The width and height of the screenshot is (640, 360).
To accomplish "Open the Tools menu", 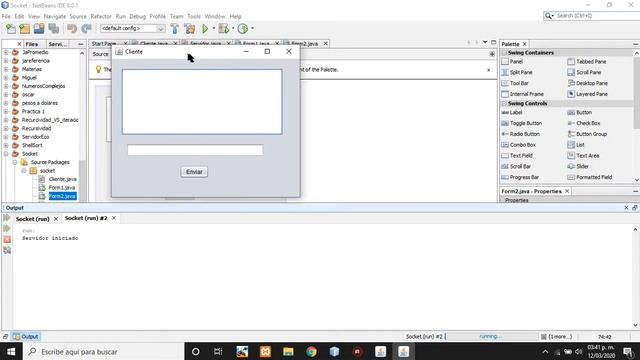I will (194, 16).
